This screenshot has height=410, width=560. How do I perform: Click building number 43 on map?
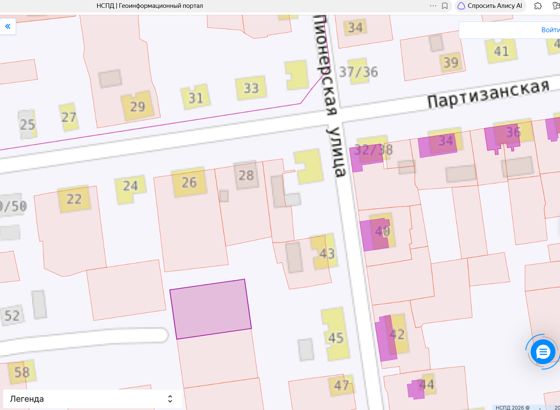[x=324, y=252]
